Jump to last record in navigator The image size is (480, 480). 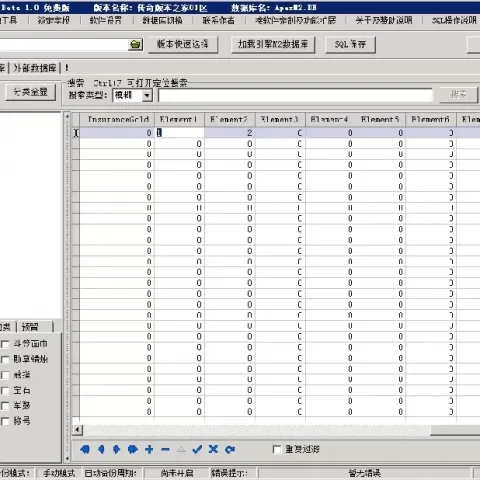click(133, 449)
